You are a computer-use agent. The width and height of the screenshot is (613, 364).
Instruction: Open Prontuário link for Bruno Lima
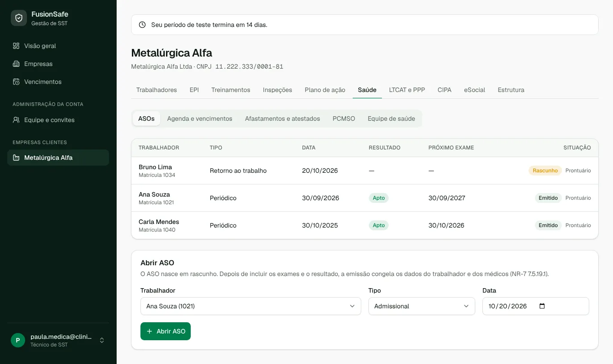578,171
